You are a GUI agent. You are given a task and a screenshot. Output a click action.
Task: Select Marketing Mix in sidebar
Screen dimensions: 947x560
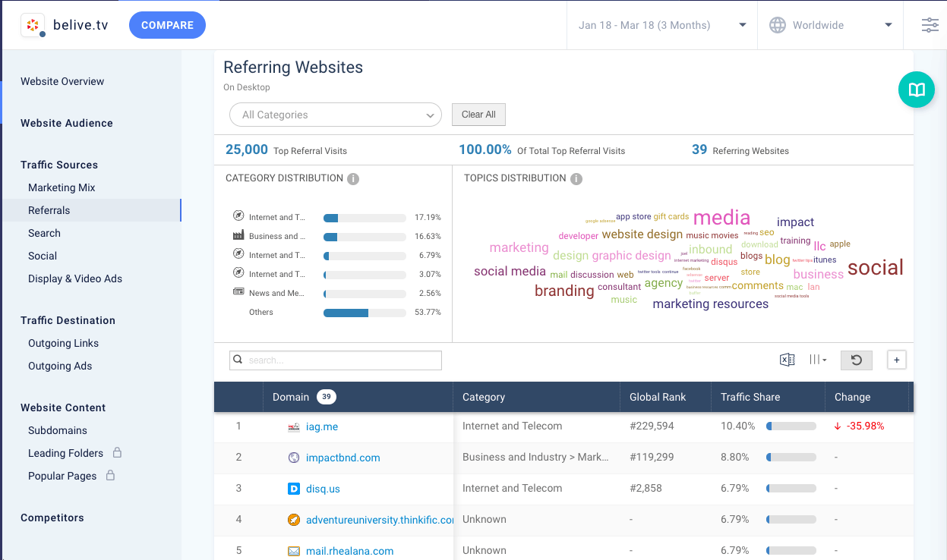(62, 187)
